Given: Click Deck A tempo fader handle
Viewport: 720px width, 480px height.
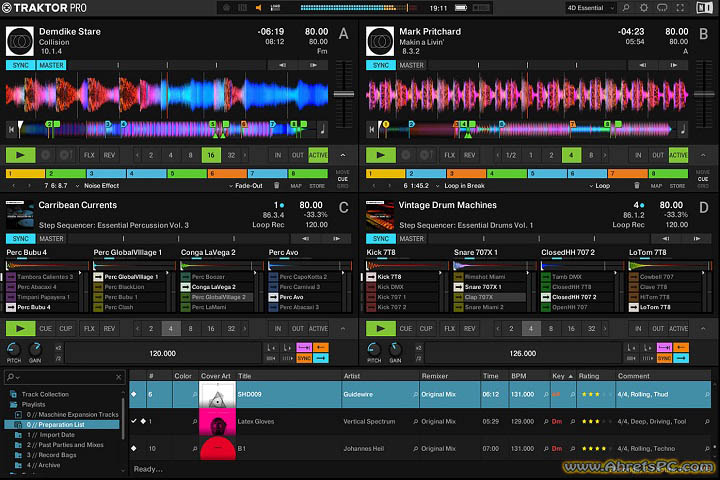Looking at the screenshot, I should 343,94.
